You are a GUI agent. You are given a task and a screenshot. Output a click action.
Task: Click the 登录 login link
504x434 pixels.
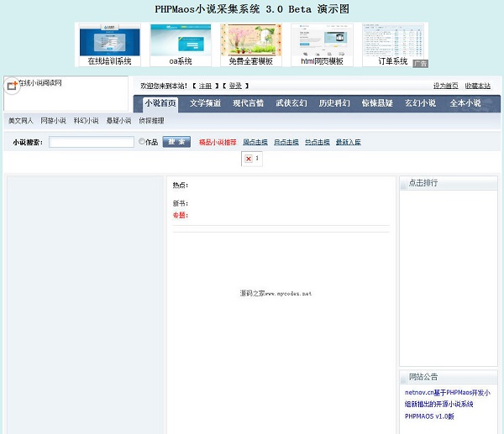click(x=235, y=86)
